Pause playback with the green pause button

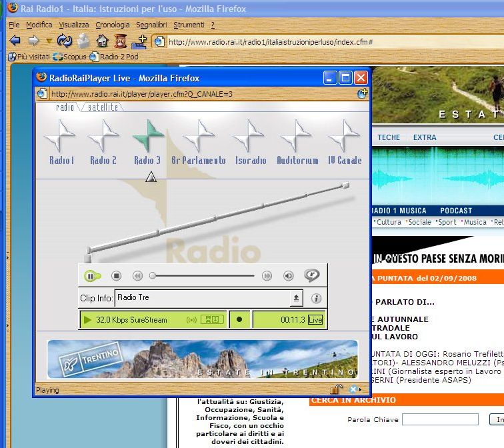click(x=91, y=276)
